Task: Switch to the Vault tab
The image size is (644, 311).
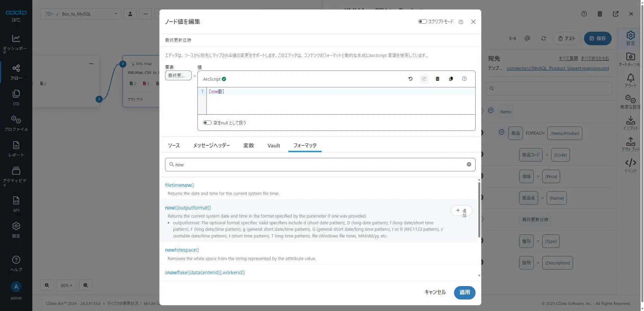Action: [273, 145]
